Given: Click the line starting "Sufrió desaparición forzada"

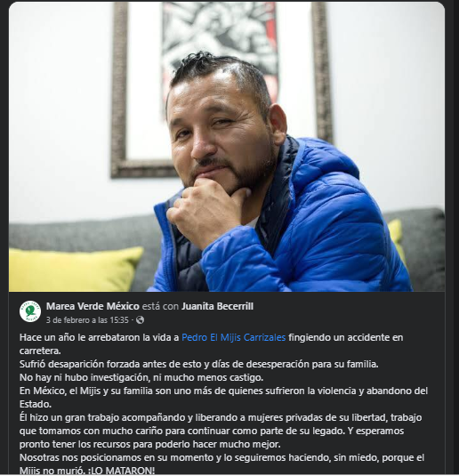Looking at the screenshot, I should [199, 364].
